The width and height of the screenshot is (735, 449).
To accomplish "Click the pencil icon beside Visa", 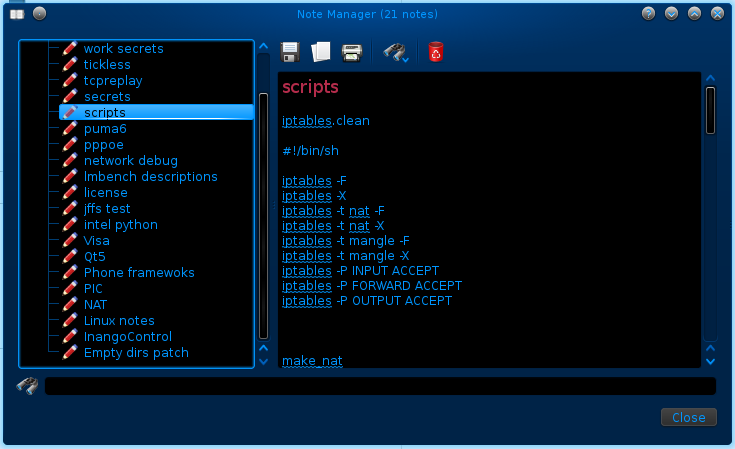I will pyautogui.click(x=70, y=240).
